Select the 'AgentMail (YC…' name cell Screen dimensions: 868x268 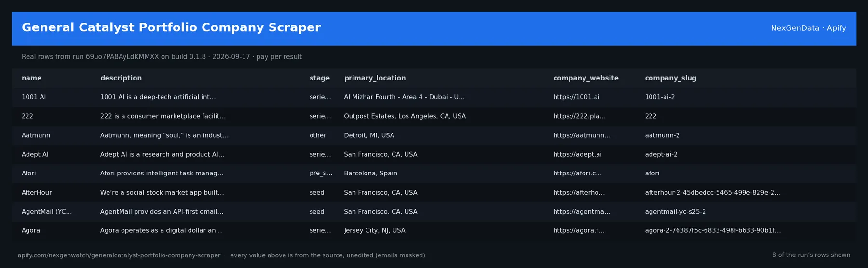point(47,212)
